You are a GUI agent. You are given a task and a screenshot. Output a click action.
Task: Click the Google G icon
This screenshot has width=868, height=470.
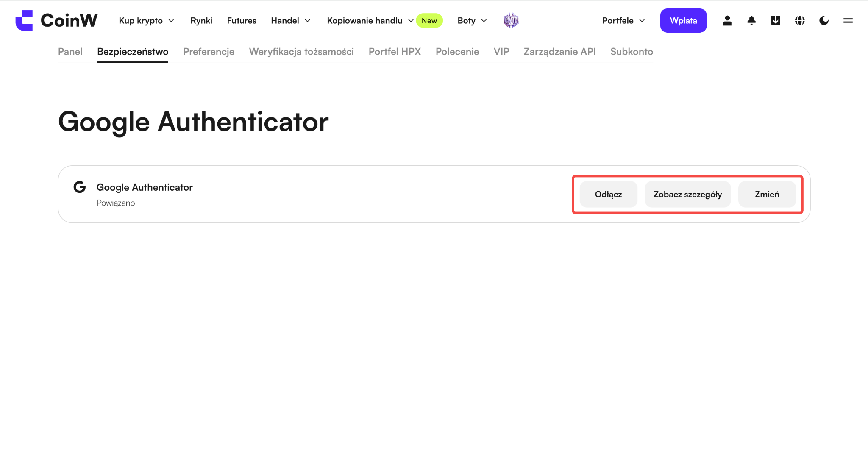click(x=80, y=187)
